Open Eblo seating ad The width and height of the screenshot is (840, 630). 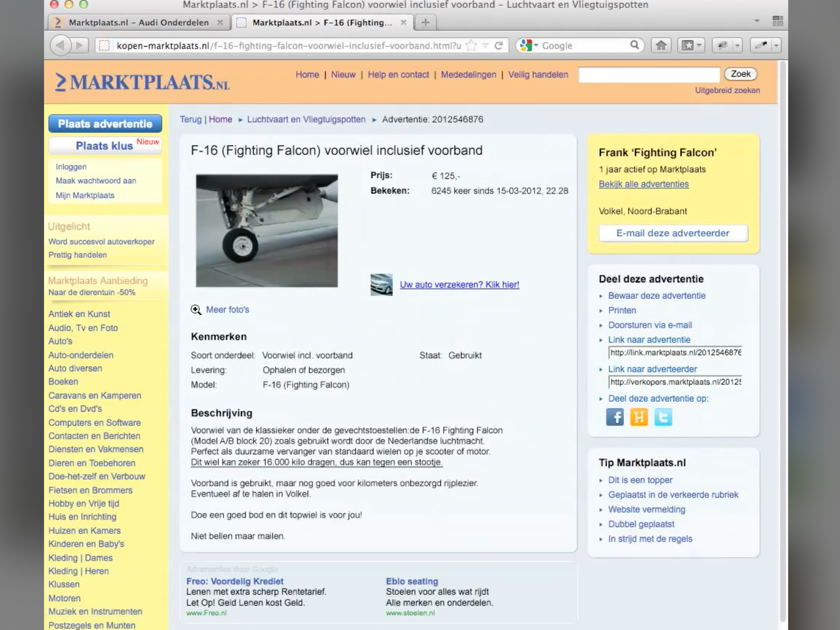[x=412, y=581]
